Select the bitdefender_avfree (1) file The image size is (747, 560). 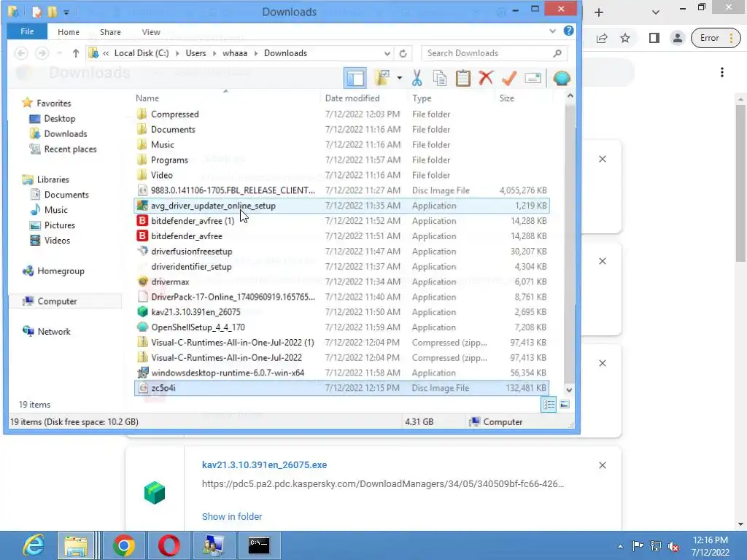(192, 221)
